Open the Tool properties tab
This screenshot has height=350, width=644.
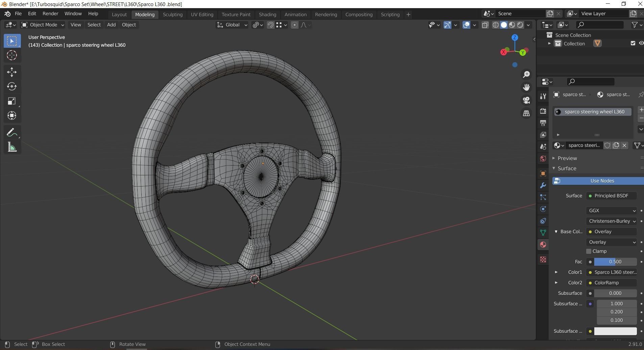pyautogui.click(x=543, y=96)
